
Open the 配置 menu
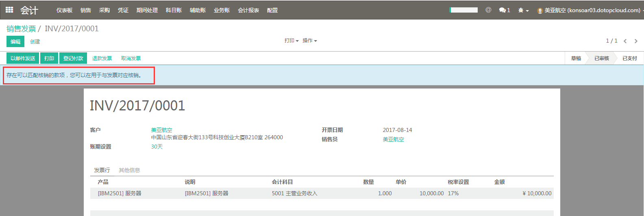point(272,10)
